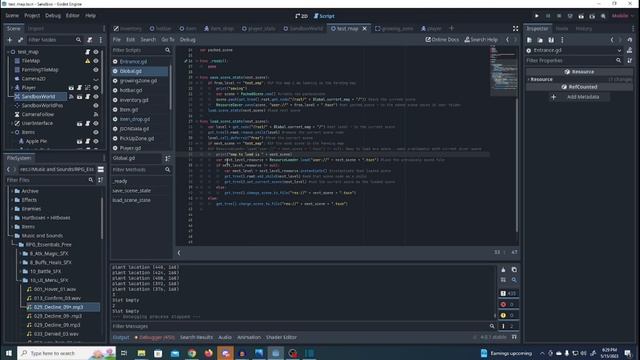
Task: Open renderer Mobile dropdown
Action: pyautogui.click(x=623, y=16)
